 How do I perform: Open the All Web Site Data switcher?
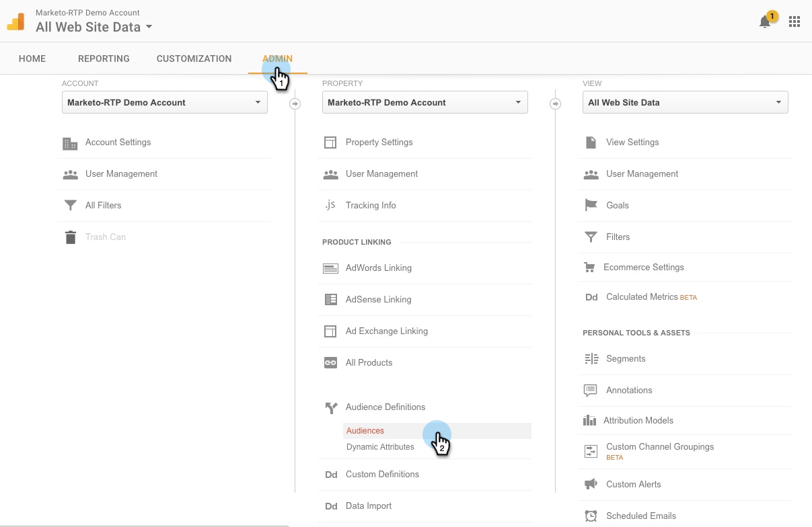[94, 28]
